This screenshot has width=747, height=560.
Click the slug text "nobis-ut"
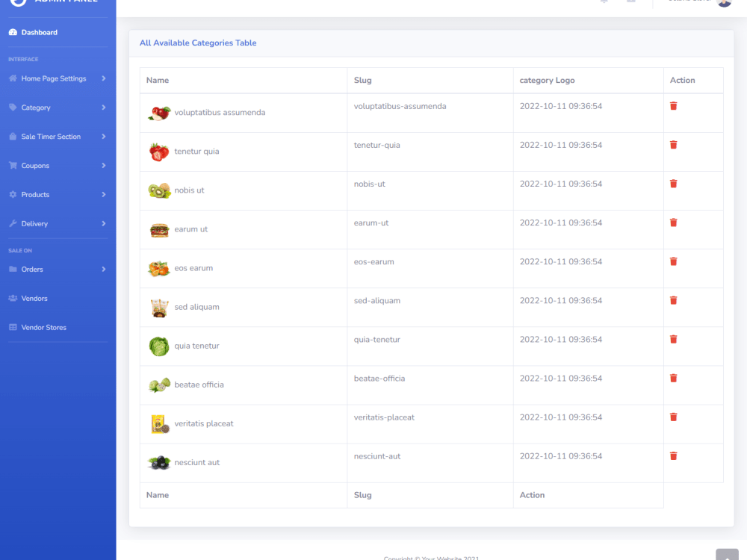tap(369, 184)
